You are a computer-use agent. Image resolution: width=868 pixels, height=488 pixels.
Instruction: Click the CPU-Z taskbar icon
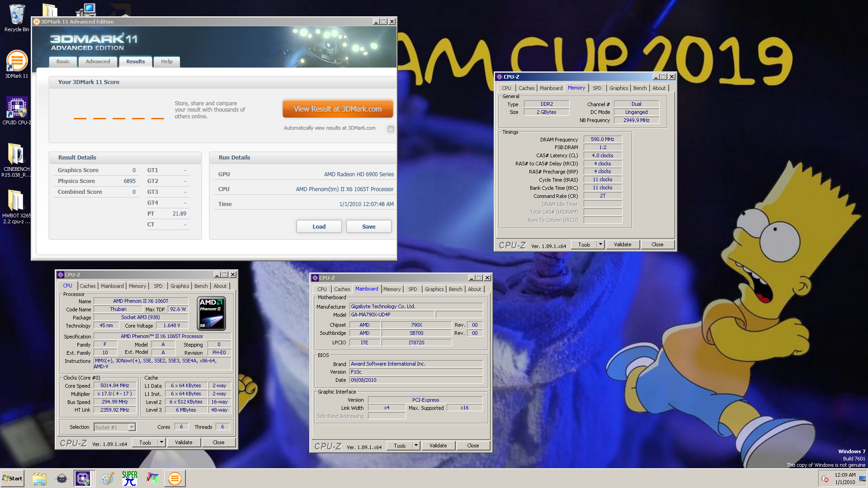(x=83, y=479)
